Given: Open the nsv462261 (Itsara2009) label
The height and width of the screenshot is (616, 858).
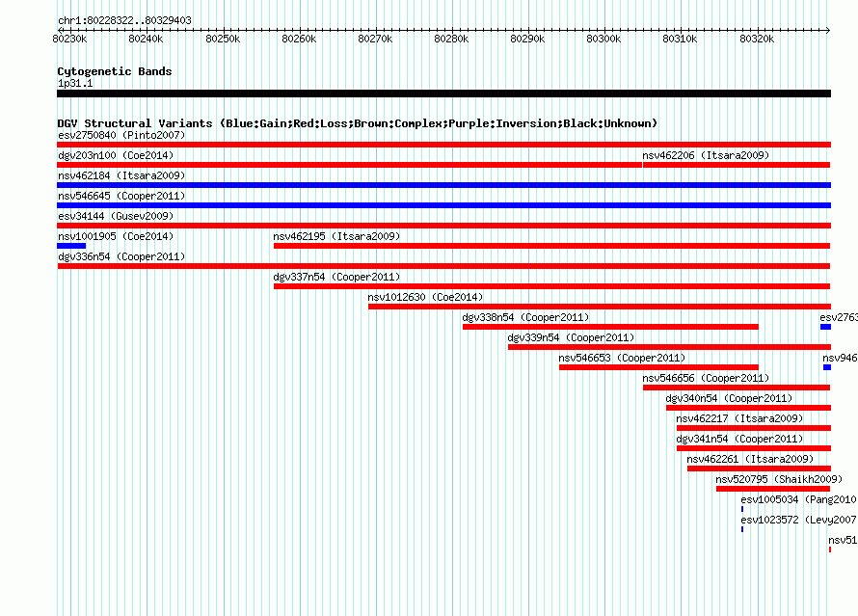Looking at the screenshot, I should click(750, 459).
